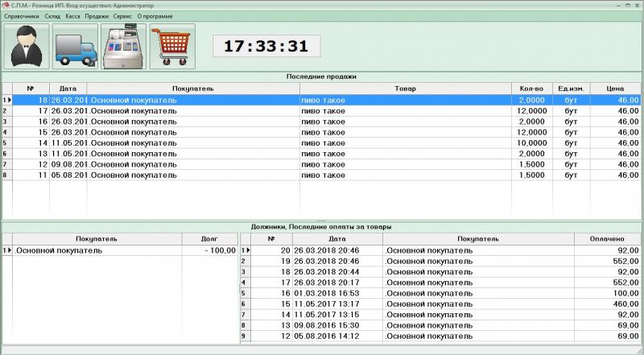Viewport: 644px width, 355px height.
Task: Open the Склад menu
Action: point(52,16)
